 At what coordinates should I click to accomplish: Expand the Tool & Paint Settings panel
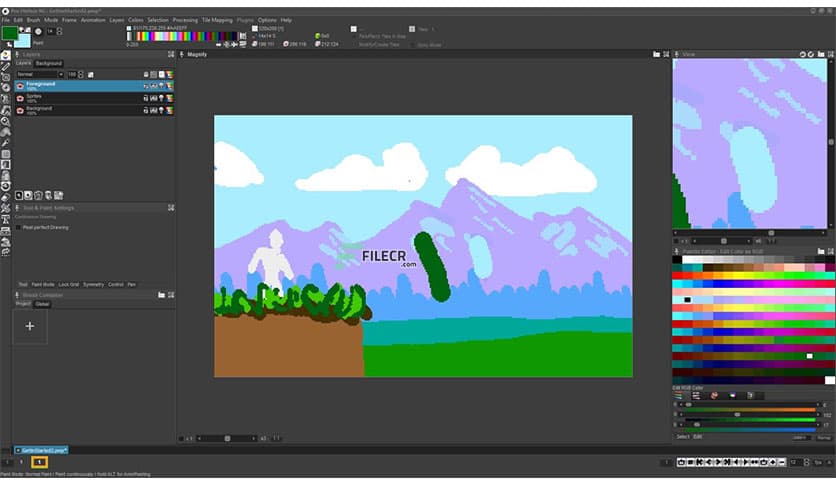171,208
